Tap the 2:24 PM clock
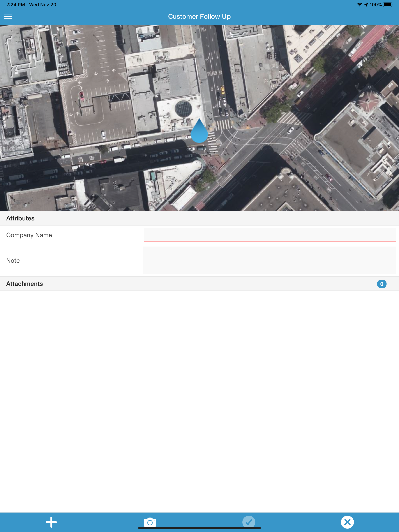Viewport: 399px width, 532px height. (x=16, y=4)
